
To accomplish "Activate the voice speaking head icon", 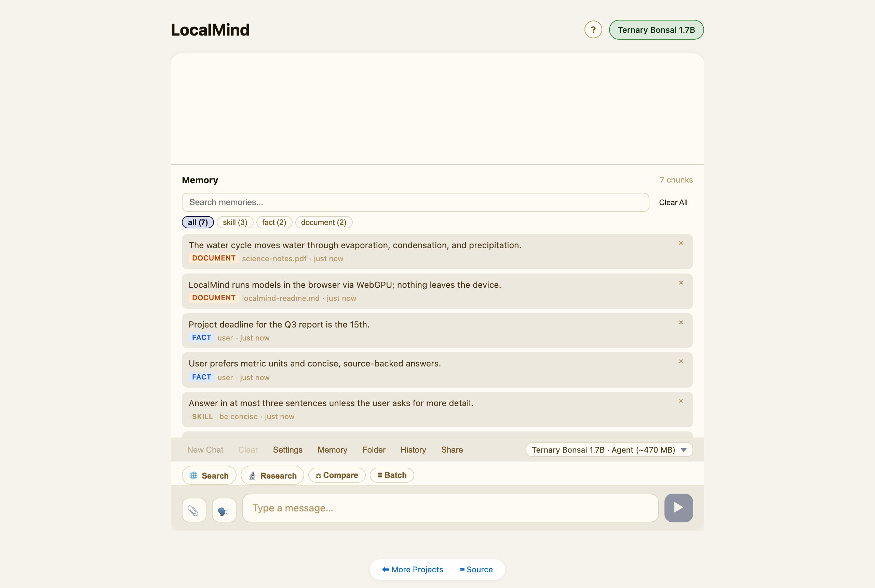I will 224,510.
